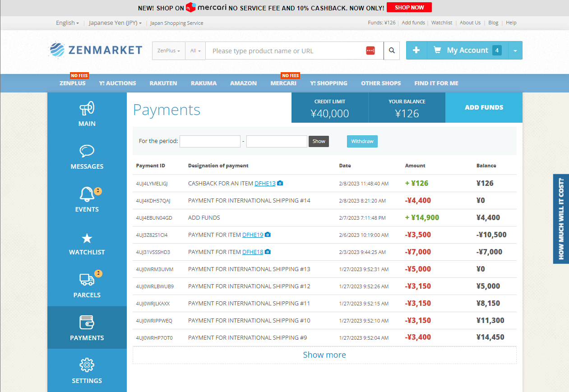Click the Funds: ¥126 top link
This screenshot has height=392, width=569.
[x=382, y=23]
